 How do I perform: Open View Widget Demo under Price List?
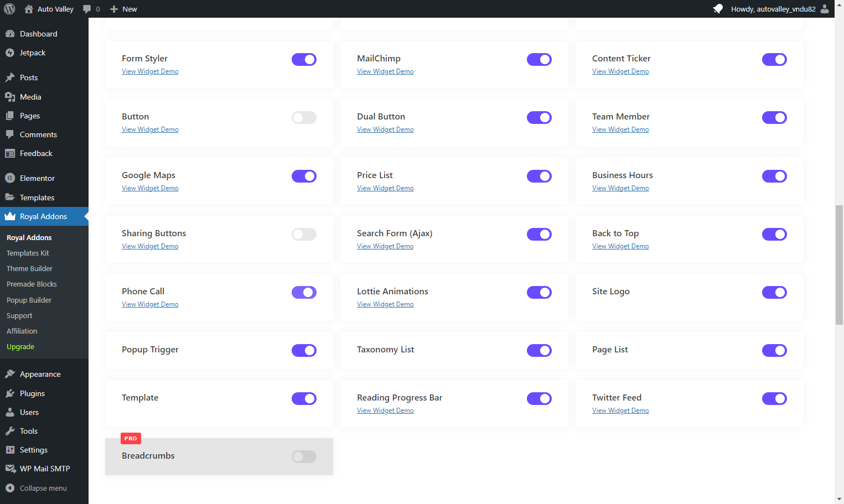(x=385, y=188)
